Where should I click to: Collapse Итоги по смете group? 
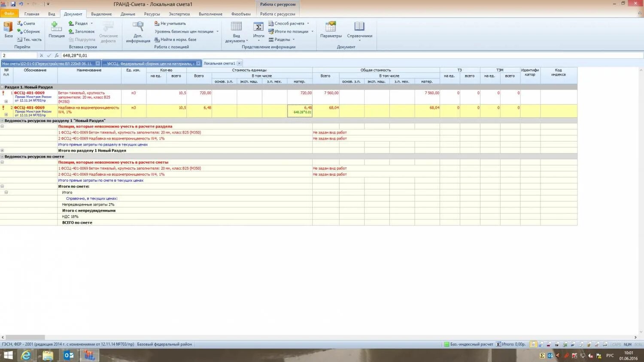2,186
